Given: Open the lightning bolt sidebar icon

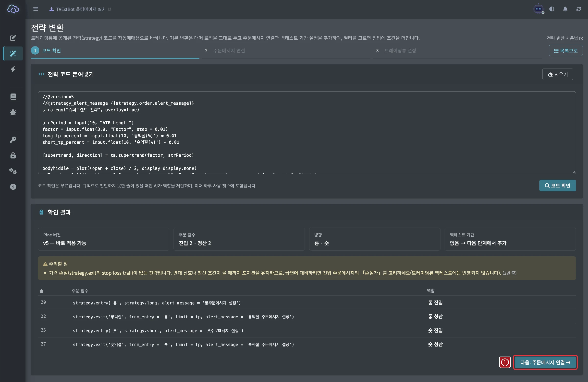Looking at the screenshot, I should coord(13,69).
